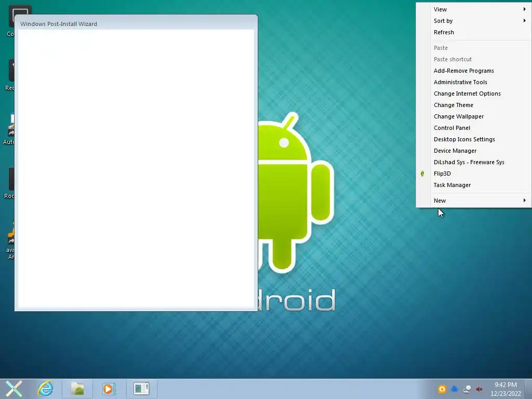Open the Android folder explorer taskbar icon
This screenshot has width=532, height=399.
point(77,389)
